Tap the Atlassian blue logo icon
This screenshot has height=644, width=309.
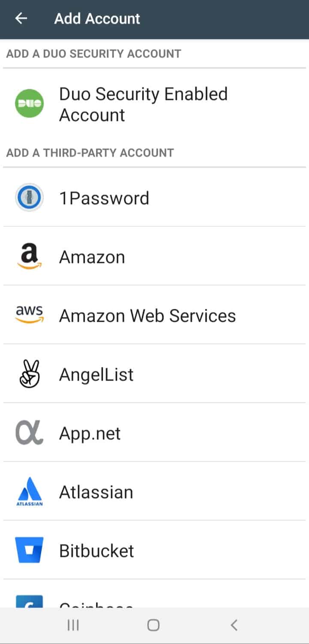(x=29, y=492)
